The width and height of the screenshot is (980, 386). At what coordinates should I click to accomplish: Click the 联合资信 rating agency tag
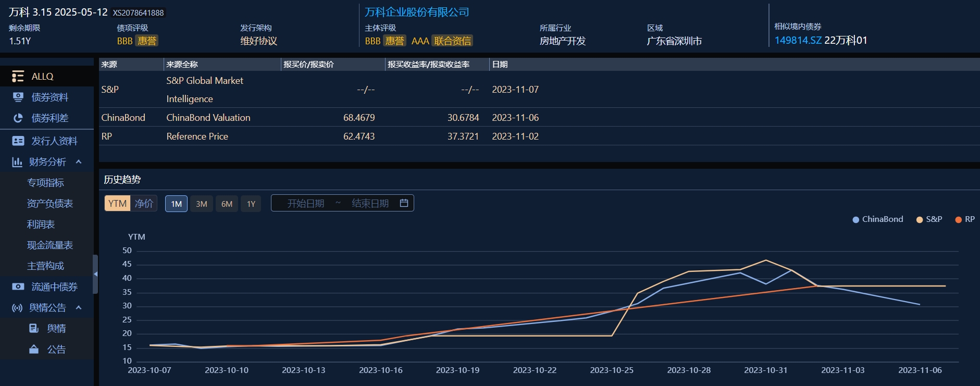(453, 41)
